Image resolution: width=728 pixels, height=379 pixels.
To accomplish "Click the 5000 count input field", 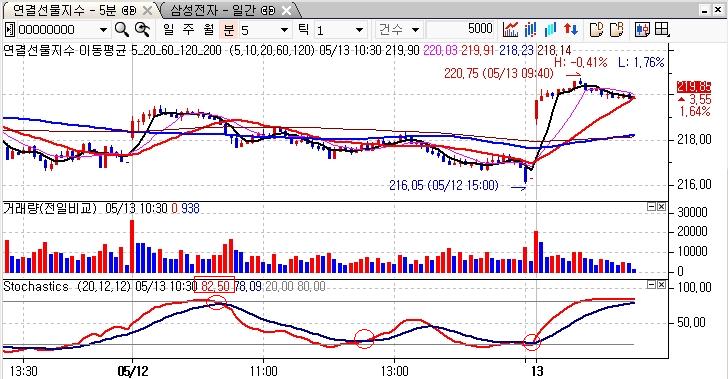I will tap(460, 29).
